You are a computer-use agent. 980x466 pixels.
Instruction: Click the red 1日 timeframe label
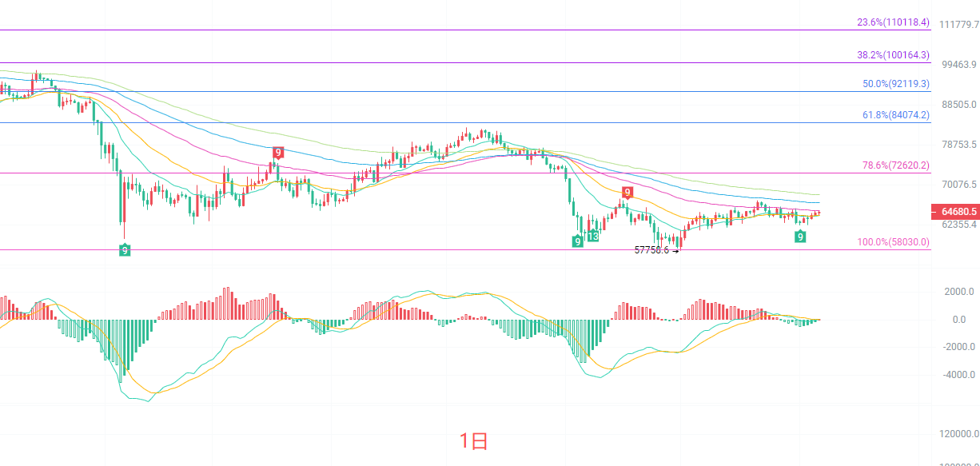pos(473,441)
